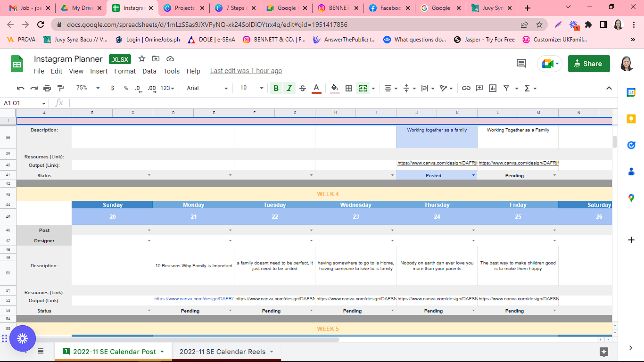Open the Arial font dropdown
This screenshot has width=644, height=362.
coord(207,88)
